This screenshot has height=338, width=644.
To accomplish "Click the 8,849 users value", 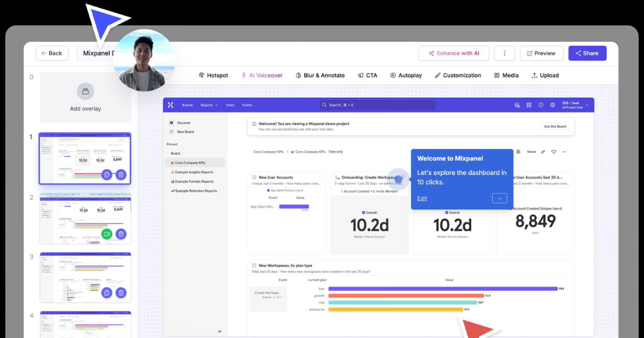I will click(535, 221).
